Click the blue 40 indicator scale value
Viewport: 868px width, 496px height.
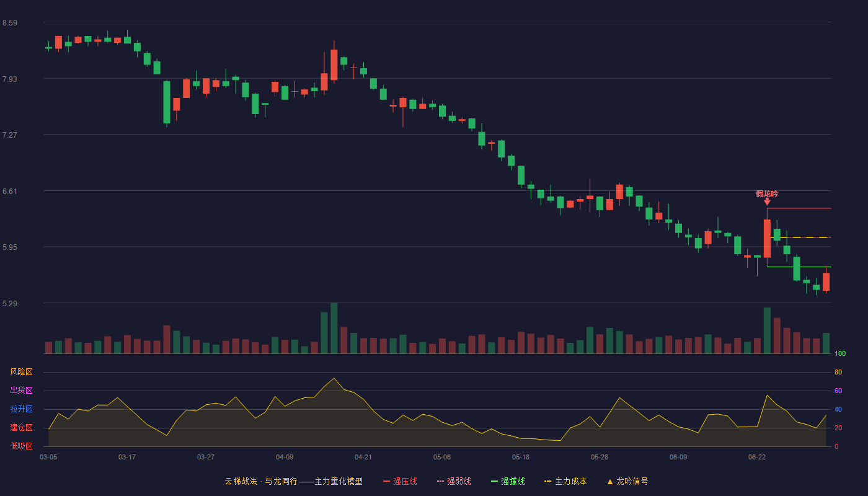[x=838, y=410]
